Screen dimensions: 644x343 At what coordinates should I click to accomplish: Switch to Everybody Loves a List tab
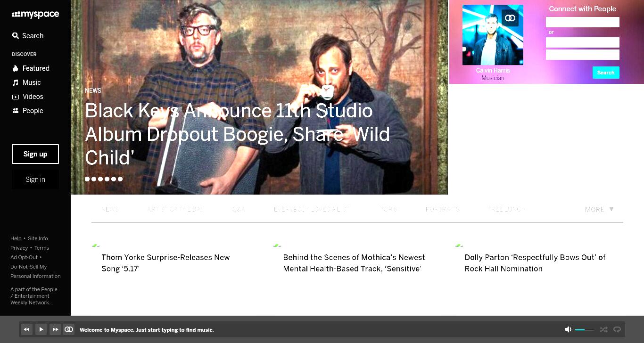(312, 209)
